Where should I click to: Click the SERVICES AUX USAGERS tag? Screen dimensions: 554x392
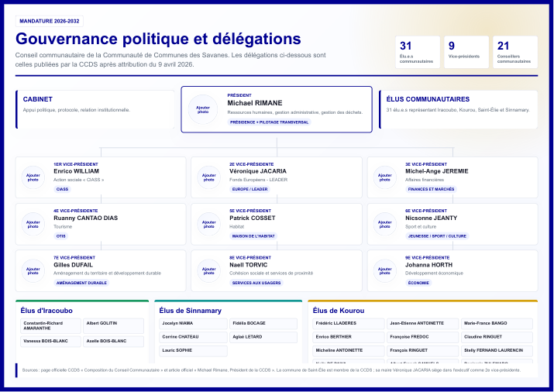click(x=256, y=283)
